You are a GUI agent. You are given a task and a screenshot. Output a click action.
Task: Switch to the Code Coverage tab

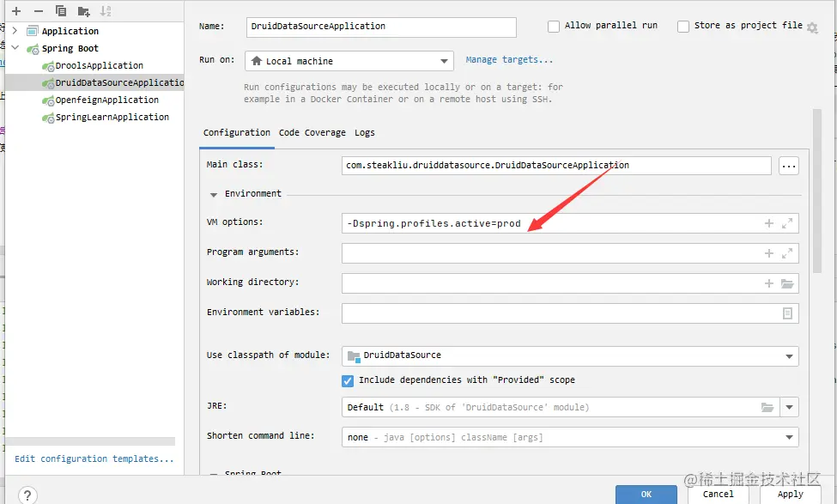click(x=312, y=132)
